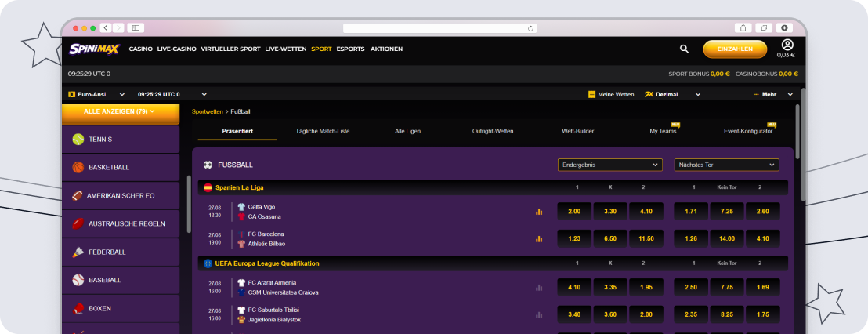
Task: Open the browser tabs overview icon
Action: (x=764, y=27)
